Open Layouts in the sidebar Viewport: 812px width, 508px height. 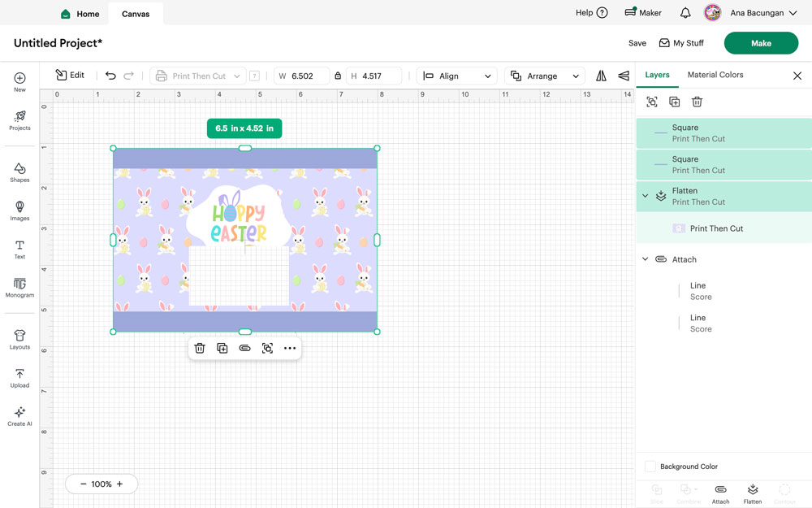tap(19, 340)
